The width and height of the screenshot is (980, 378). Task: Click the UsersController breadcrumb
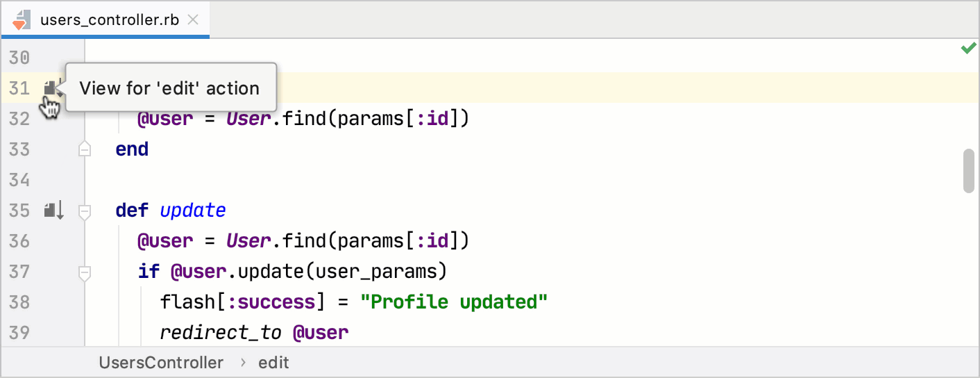click(161, 363)
